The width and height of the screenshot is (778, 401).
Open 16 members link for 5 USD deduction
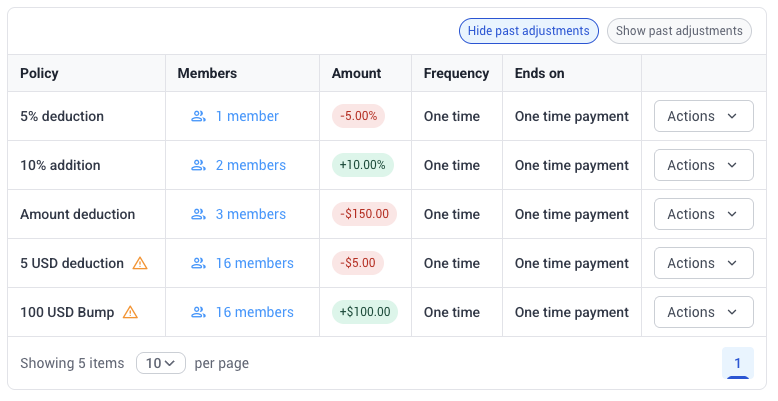255,263
